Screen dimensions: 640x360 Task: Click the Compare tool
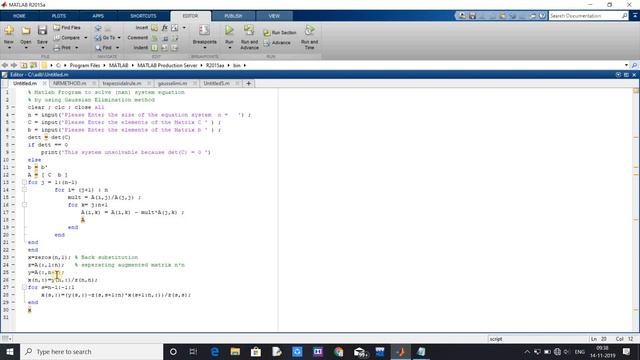tap(67, 38)
